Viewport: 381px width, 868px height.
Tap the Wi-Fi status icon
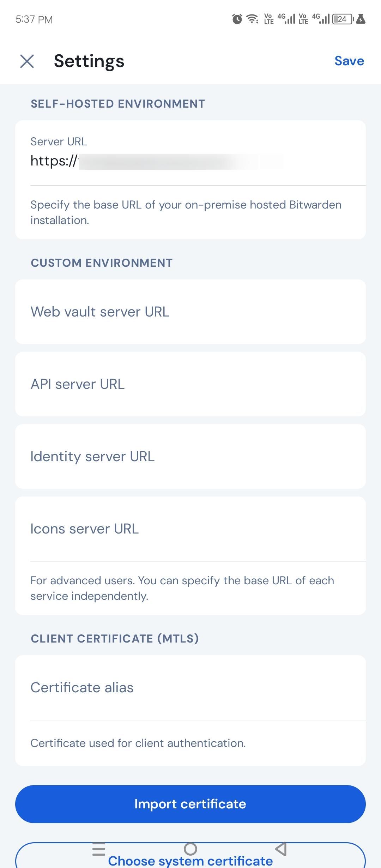[x=253, y=19]
